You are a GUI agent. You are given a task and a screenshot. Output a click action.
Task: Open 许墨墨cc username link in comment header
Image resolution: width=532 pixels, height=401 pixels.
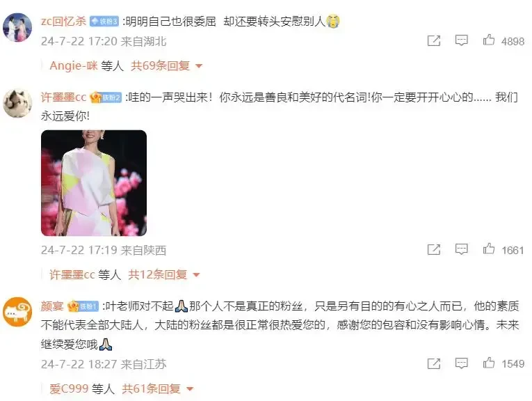(63, 97)
